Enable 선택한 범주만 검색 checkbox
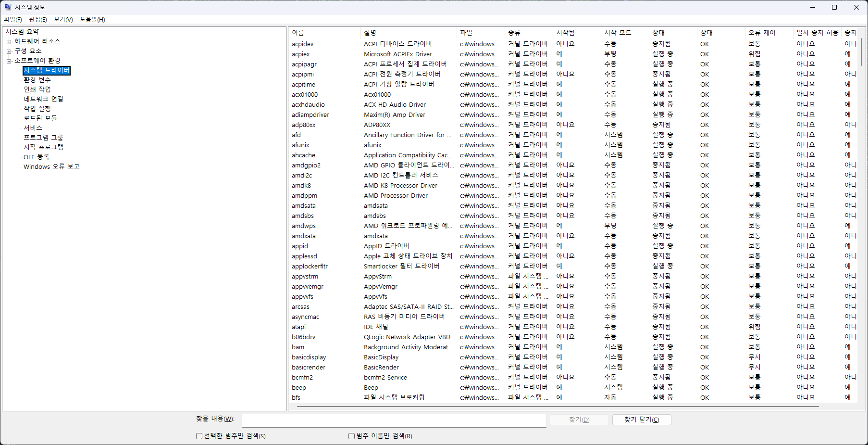The image size is (868, 445). 199,436
